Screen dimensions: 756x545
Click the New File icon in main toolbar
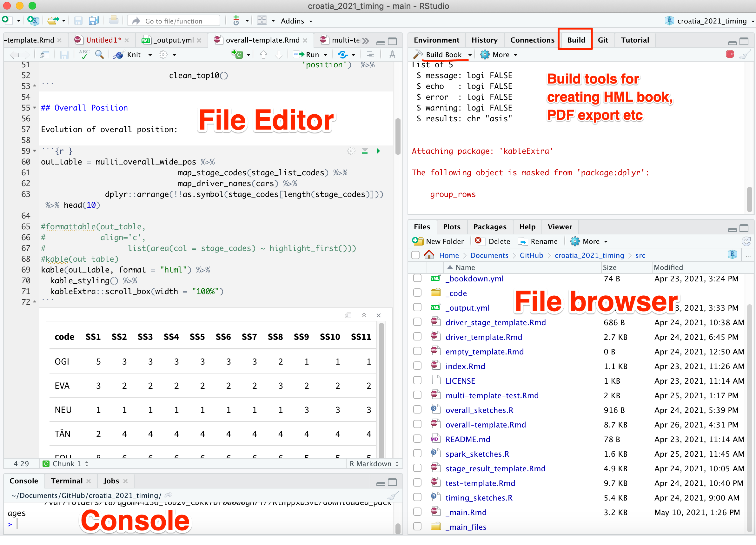tap(6, 20)
